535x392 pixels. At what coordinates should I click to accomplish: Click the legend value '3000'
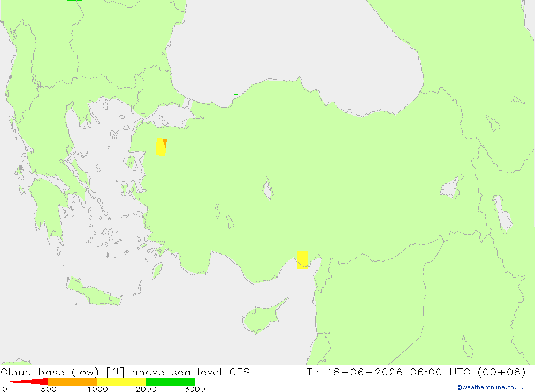point(195,389)
